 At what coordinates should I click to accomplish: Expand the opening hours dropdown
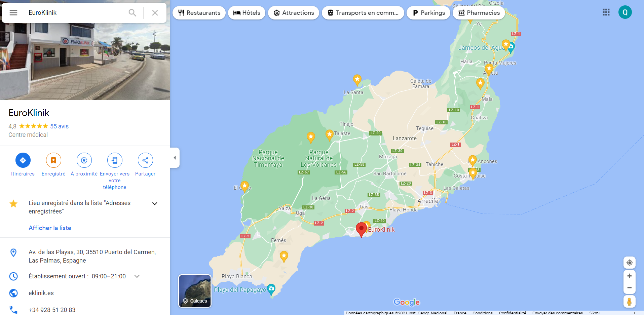coord(137,276)
